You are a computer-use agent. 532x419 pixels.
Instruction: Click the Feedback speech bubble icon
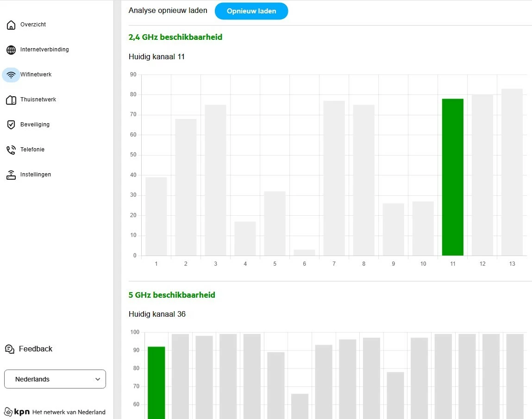tap(10, 349)
